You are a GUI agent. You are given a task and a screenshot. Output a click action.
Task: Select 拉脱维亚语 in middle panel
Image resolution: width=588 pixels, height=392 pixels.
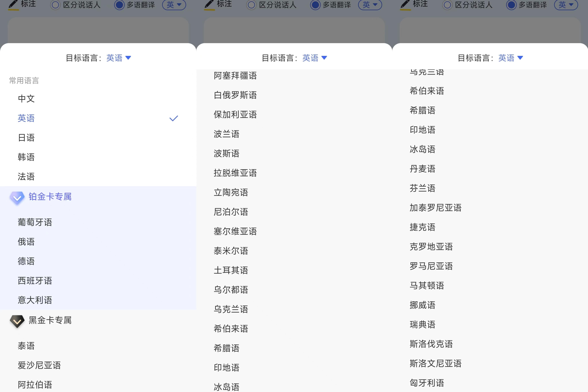tap(235, 173)
